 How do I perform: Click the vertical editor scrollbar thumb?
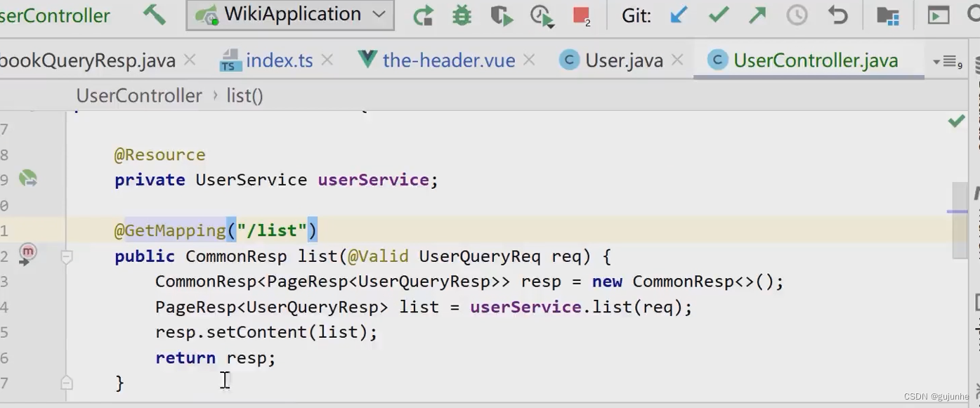960,220
